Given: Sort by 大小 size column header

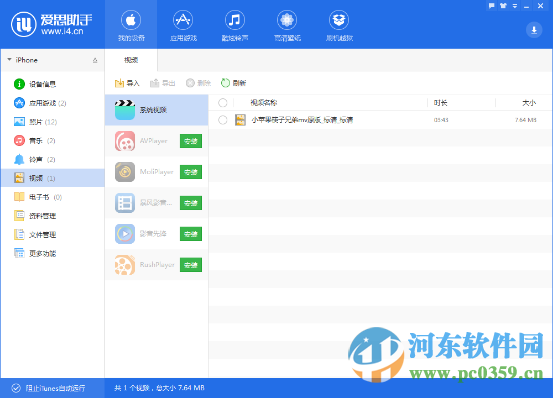Looking at the screenshot, I should (529, 103).
